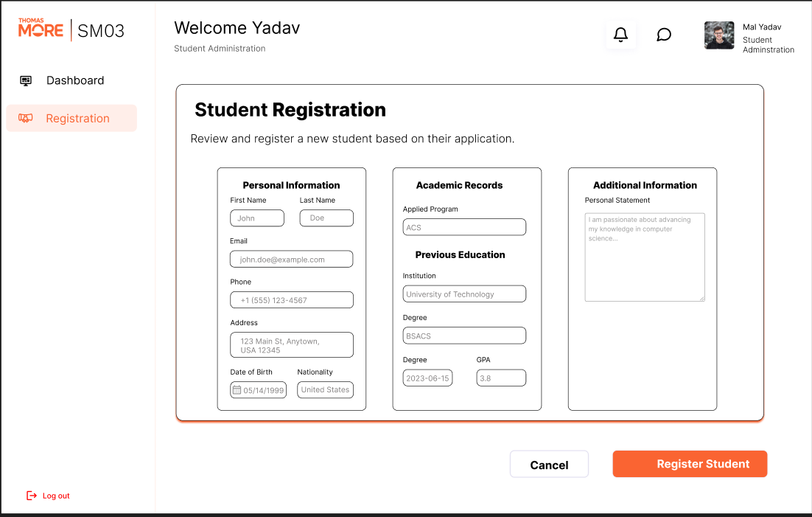This screenshot has height=517, width=812.
Task: Click the Registration sidebar icon
Action: [26, 118]
